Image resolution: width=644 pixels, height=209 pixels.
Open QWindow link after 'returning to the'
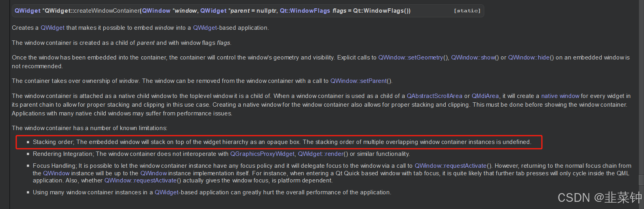coord(56,173)
